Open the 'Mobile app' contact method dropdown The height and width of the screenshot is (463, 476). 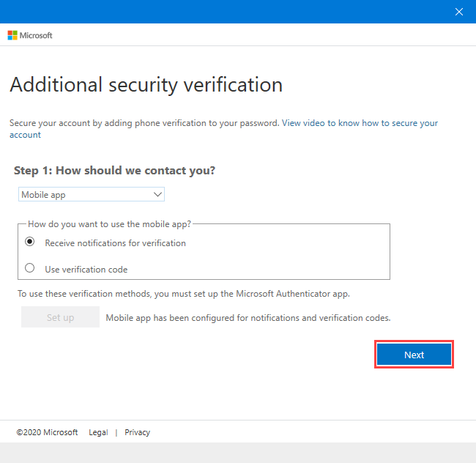(92, 194)
